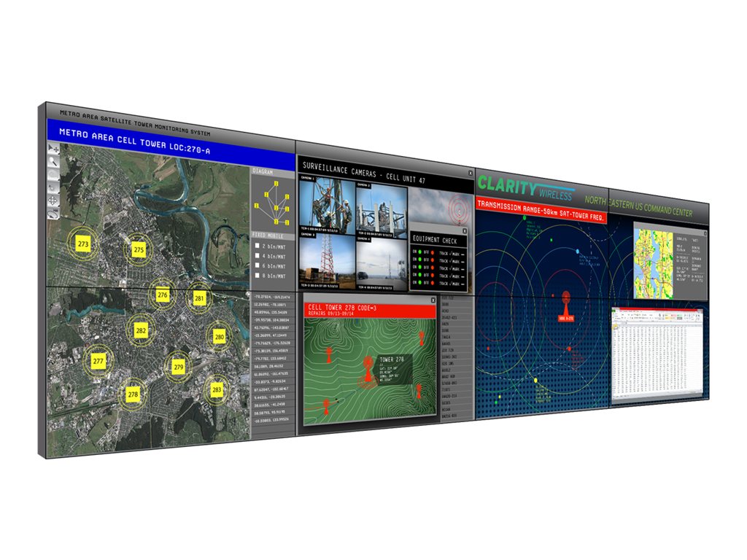747x560 pixels.
Task: Select the arrow move tool in map toolbar
Action: click(53, 149)
